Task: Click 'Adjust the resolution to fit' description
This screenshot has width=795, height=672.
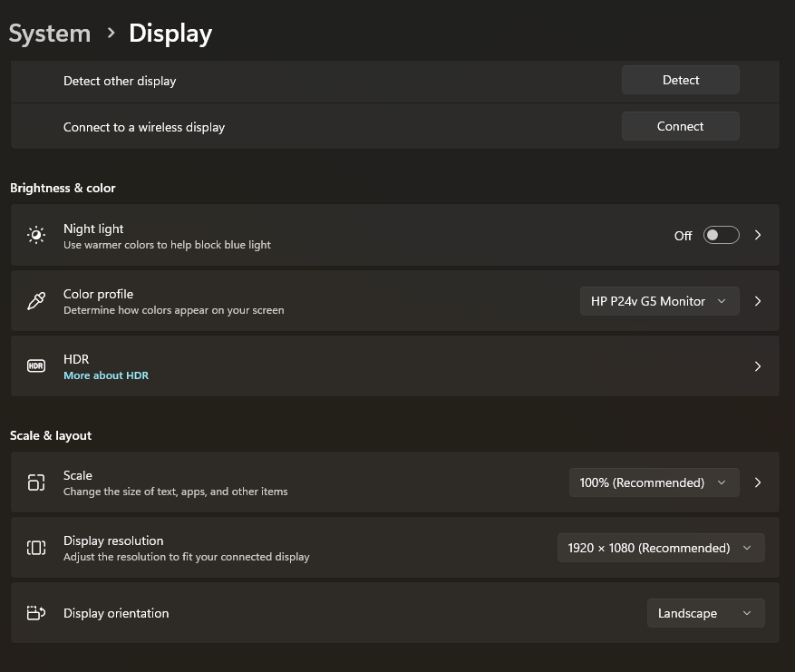Action: click(187, 557)
